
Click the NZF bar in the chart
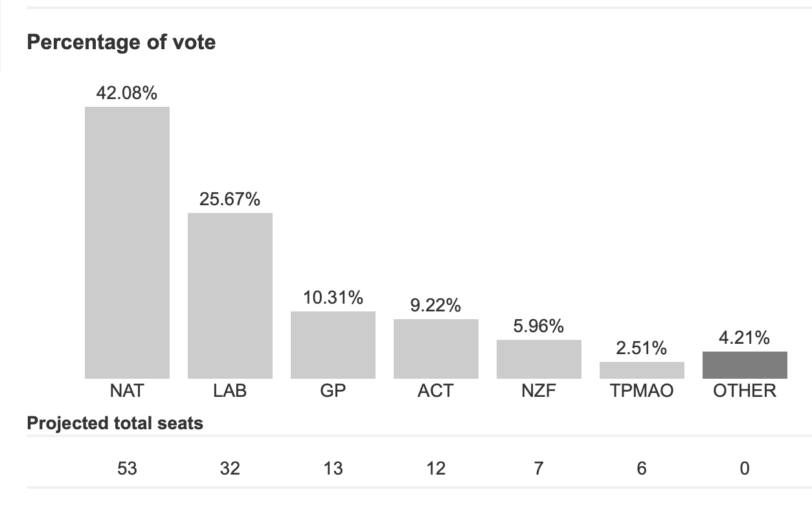[x=539, y=359]
